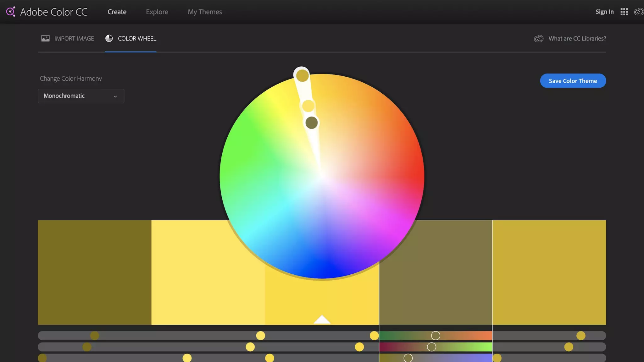Open What are CC Libraries link
Image resolution: width=644 pixels, height=362 pixels.
(577, 38)
